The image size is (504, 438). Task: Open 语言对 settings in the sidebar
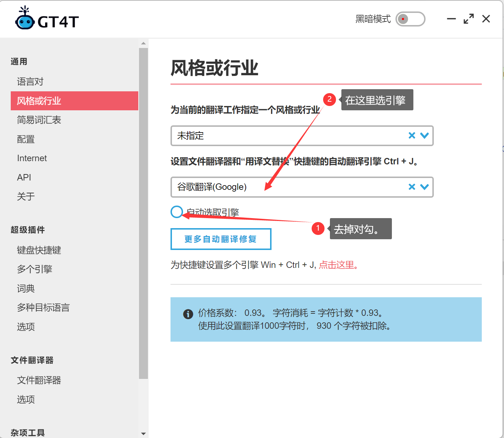coord(30,81)
